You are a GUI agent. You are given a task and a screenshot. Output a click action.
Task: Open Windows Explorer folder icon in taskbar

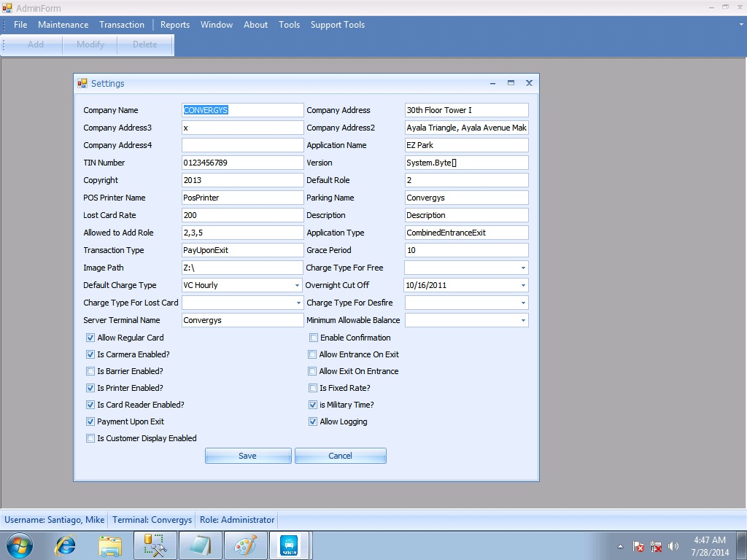tap(110, 545)
